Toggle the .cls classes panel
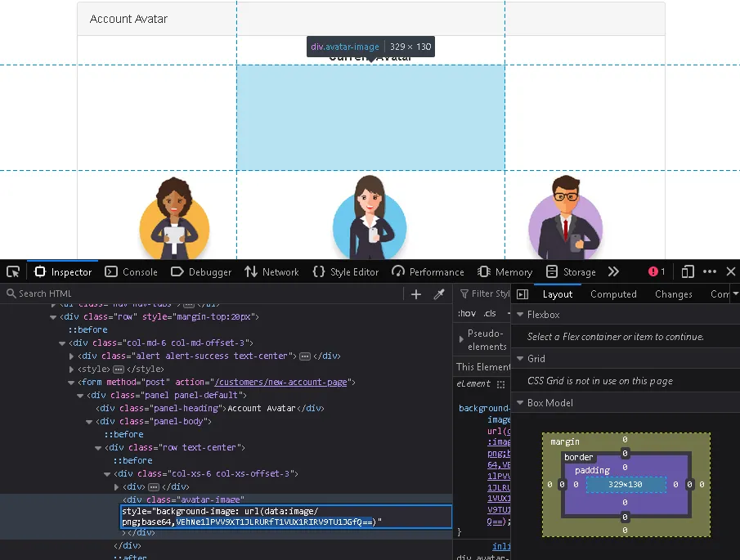This screenshot has width=740, height=560. point(490,314)
